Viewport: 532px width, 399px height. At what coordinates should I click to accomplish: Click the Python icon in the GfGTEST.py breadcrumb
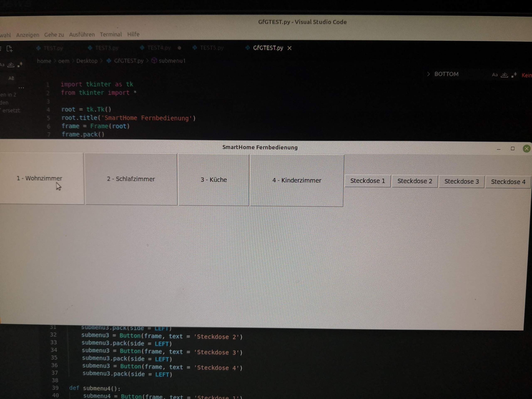pos(108,61)
